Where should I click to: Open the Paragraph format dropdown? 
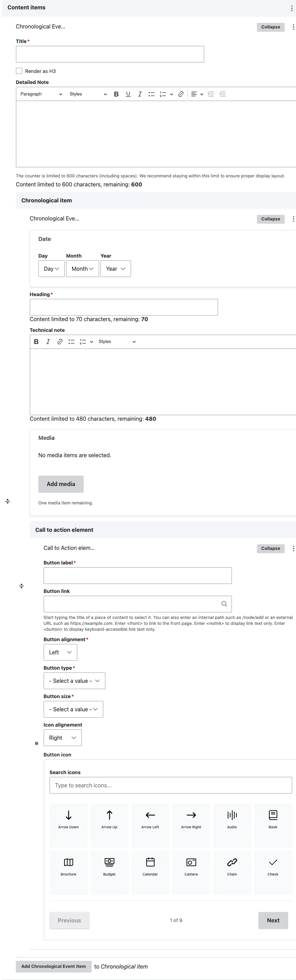41,94
